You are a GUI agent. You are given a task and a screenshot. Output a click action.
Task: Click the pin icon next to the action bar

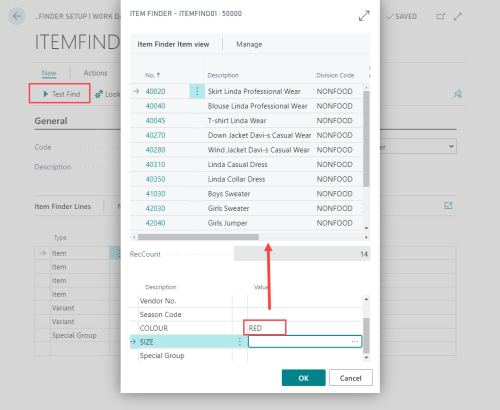(x=458, y=94)
